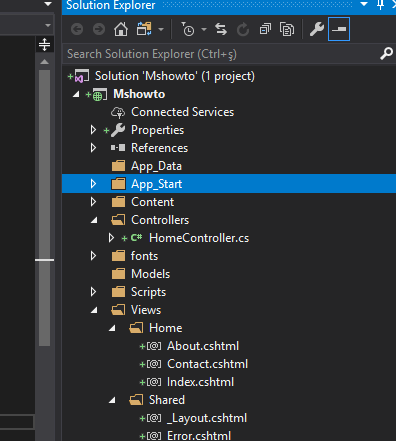
Task: Click the search magnifier icon
Action: (387, 53)
